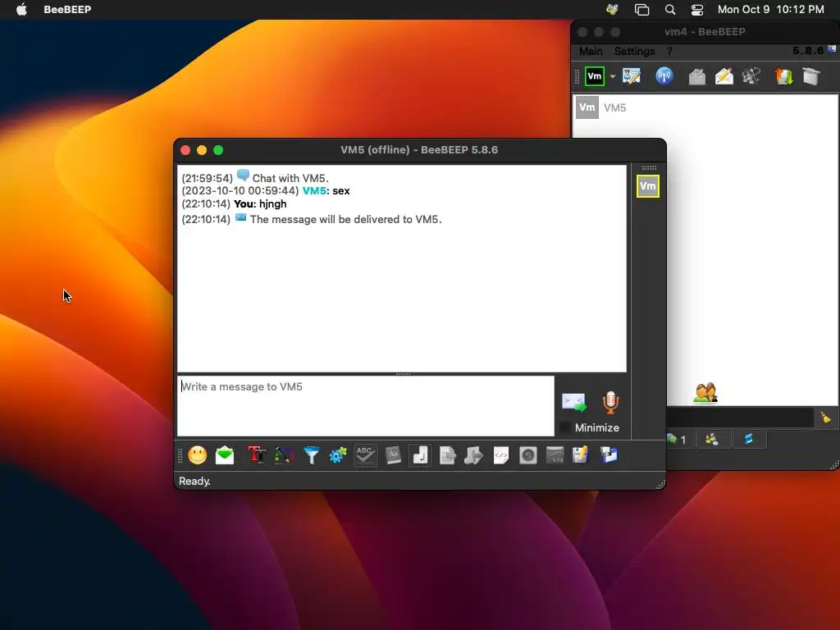This screenshot has width=840, height=630.
Task: Click the search field in vm4 window
Action: tap(741, 418)
